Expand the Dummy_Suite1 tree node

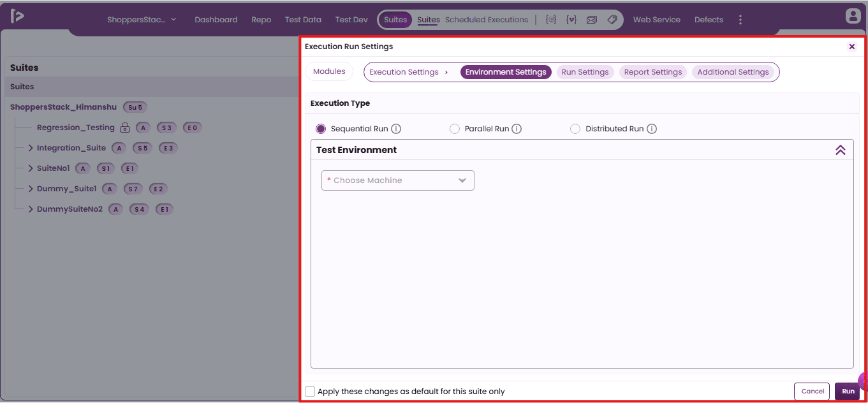[x=31, y=189]
